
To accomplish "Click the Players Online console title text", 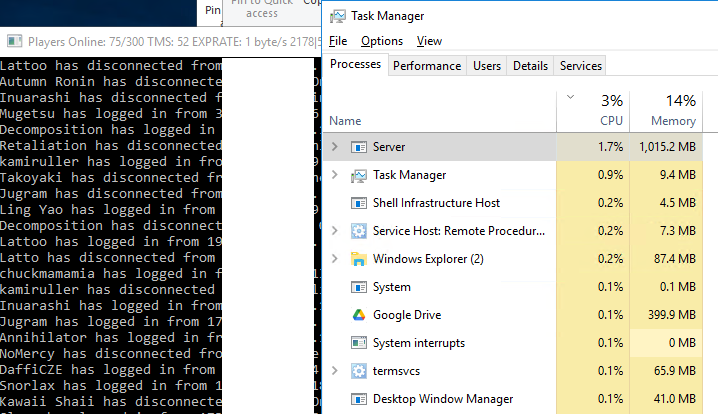I will [x=174, y=42].
